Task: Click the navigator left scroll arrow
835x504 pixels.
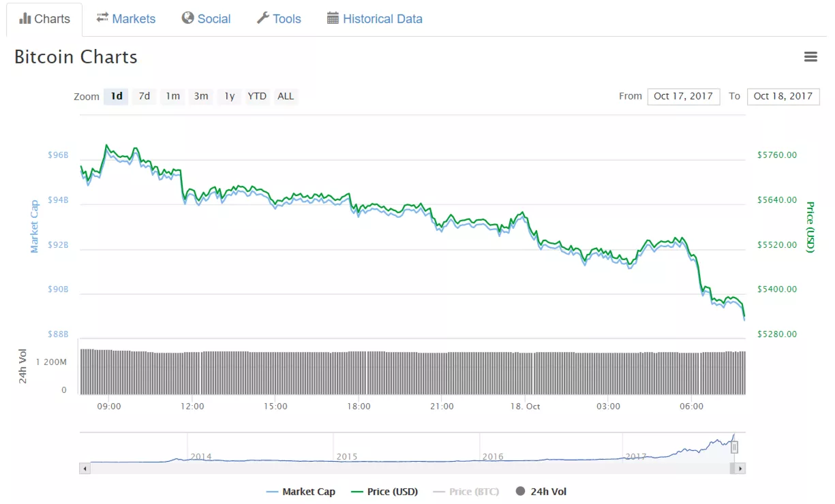Action: pos(85,469)
